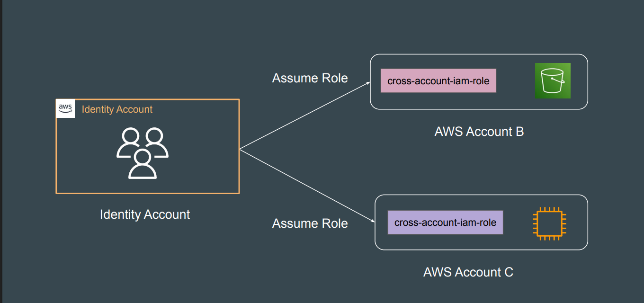
Task: Select the purple cross-account-iam-role box
Action: click(445, 223)
